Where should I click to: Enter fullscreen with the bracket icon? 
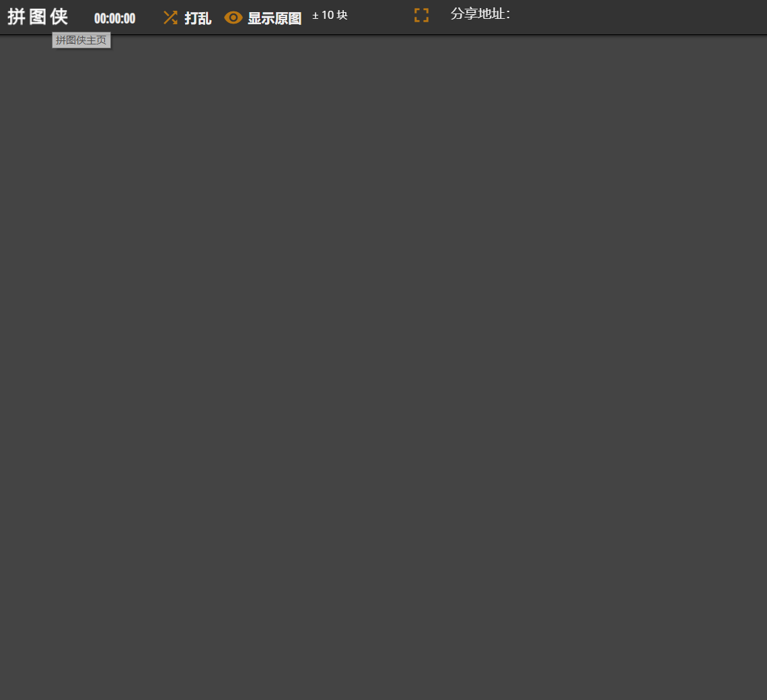point(421,15)
